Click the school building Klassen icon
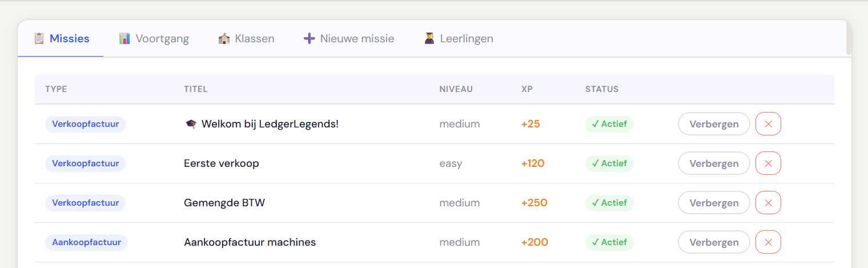This screenshot has width=868, height=268. coord(224,39)
